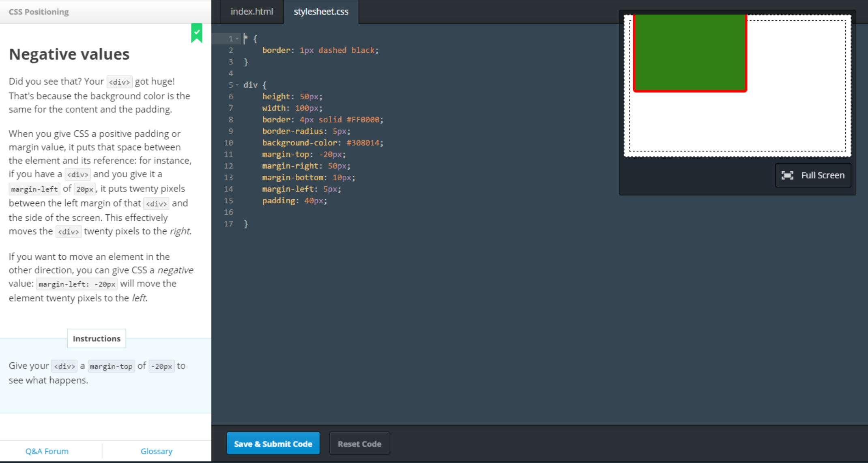The image size is (868, 463).
Task: Open the Glossary link
Action: 156,451
